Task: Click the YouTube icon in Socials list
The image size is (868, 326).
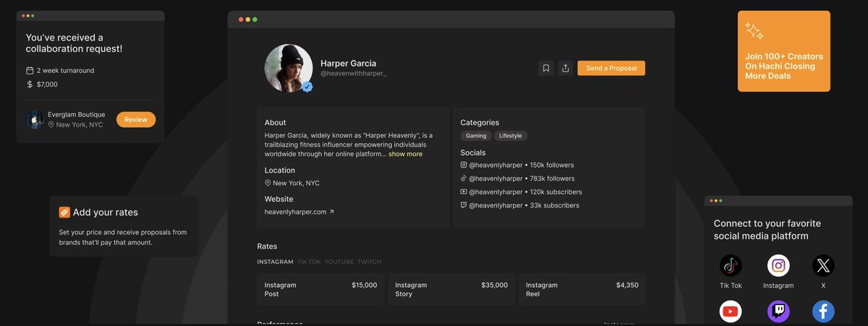Action: click(464, 192)
